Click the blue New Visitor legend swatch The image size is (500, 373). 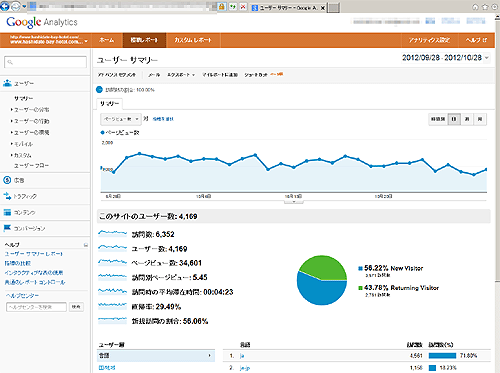tap(360, 268)
